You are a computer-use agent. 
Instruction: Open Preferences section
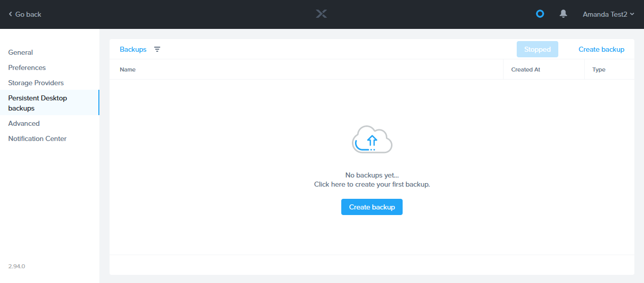click(27, 67)
